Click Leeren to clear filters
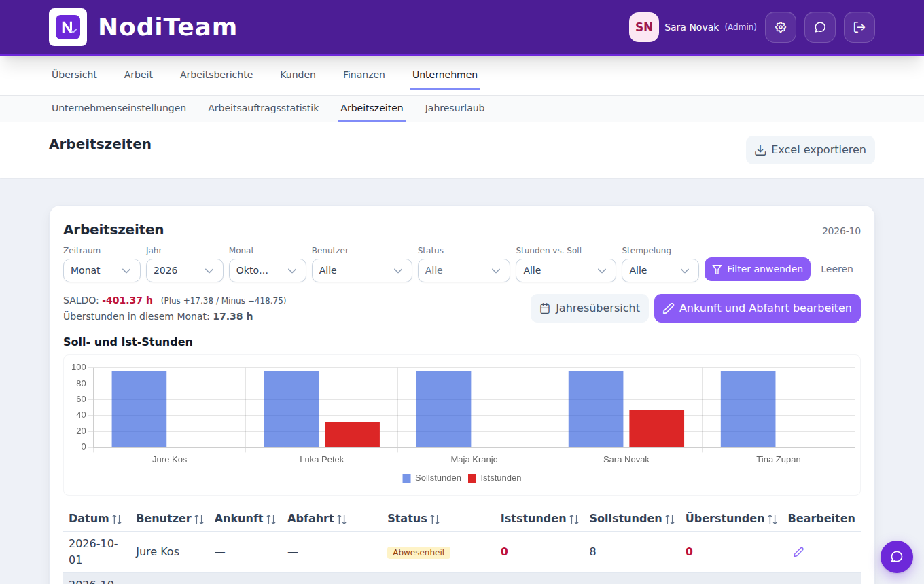 click(837, 269)
